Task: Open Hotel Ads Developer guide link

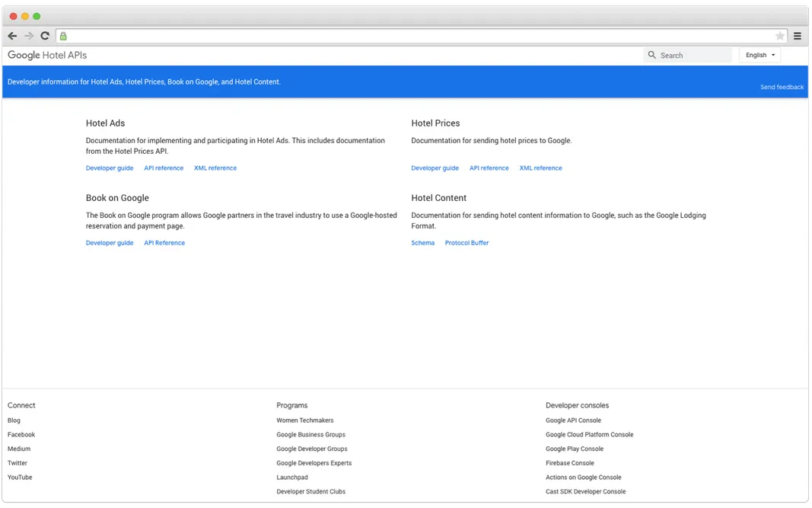Action: point(110,168)
